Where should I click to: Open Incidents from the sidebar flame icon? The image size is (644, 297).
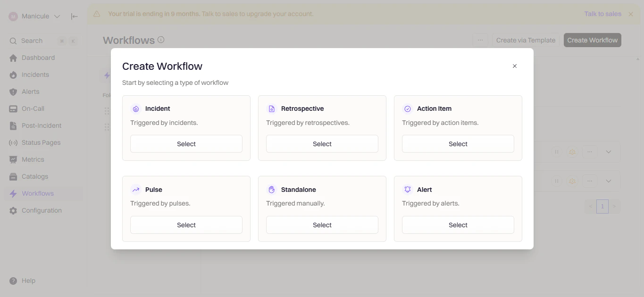(14, 74)
